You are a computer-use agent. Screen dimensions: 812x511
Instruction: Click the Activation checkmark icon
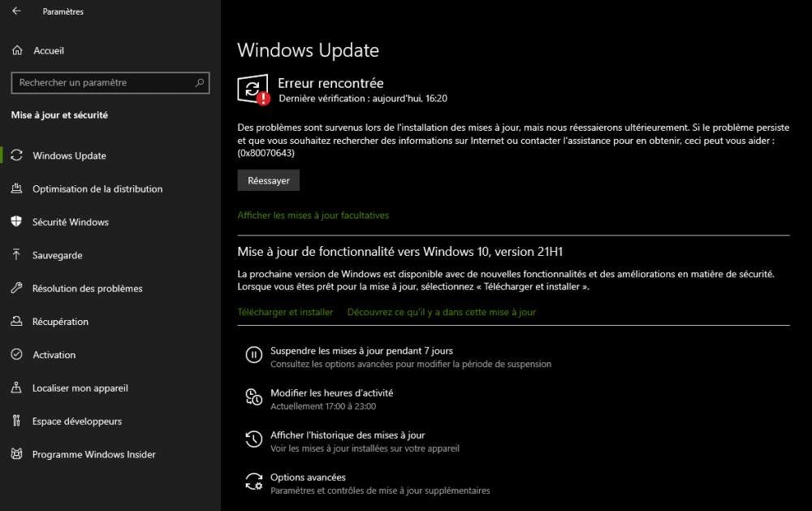[x=15, y=355]
